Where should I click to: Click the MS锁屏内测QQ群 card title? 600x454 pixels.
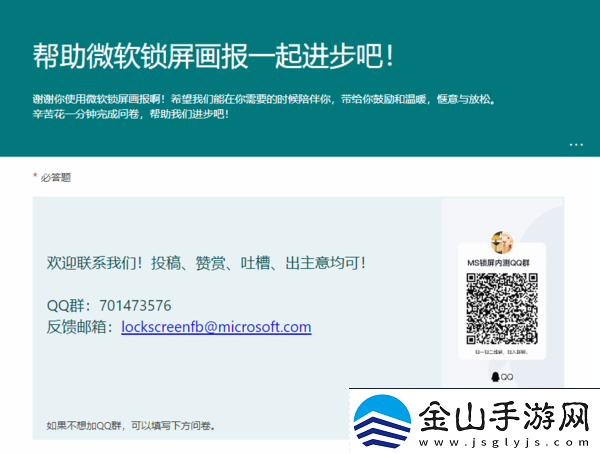(x=498, y=263)
